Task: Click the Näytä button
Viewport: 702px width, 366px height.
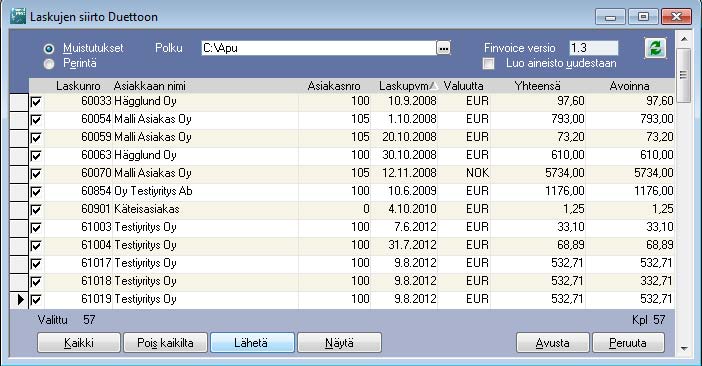Action: (339, 343)
